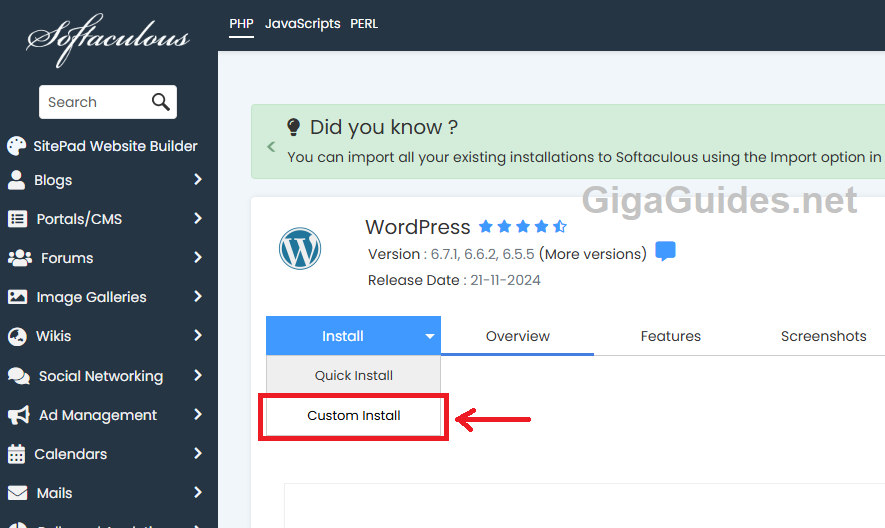This screenshot has width=885, height=528.
Task: Open the Forums category label
Action: pos(67,258)
